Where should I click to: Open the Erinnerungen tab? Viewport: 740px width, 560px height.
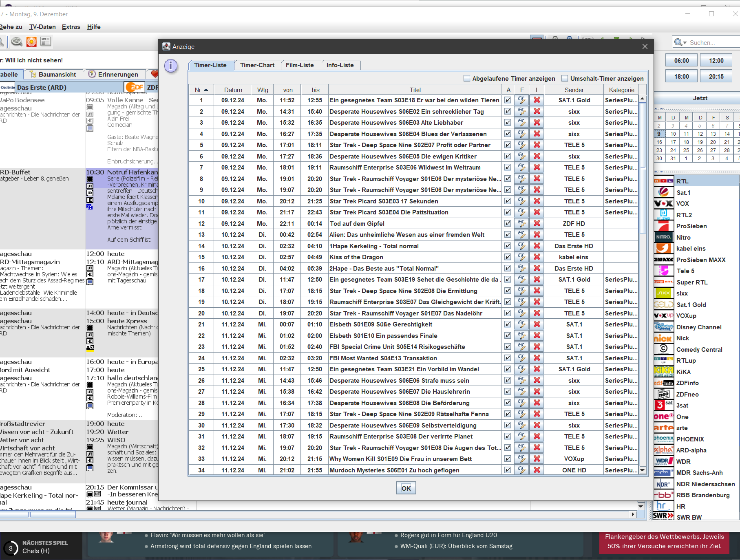(x=114, y=74)
